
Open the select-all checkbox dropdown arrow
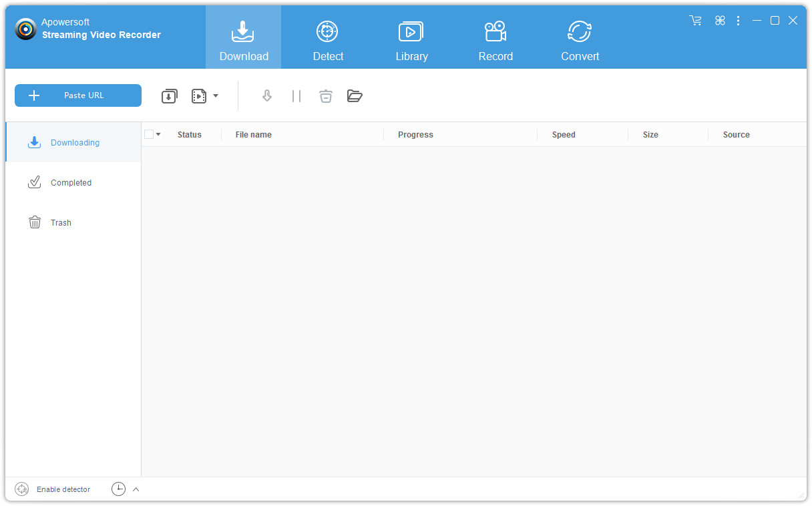(158, 134)
